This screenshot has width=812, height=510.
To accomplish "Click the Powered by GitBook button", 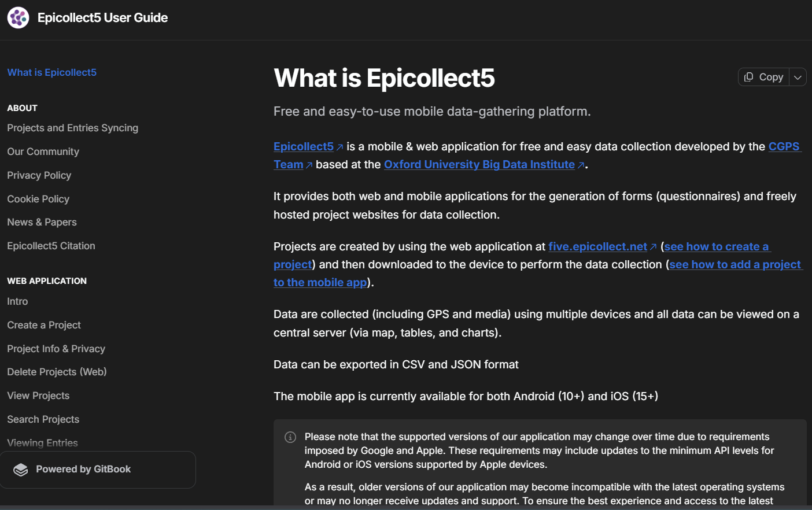I will [x=98, y=469].
